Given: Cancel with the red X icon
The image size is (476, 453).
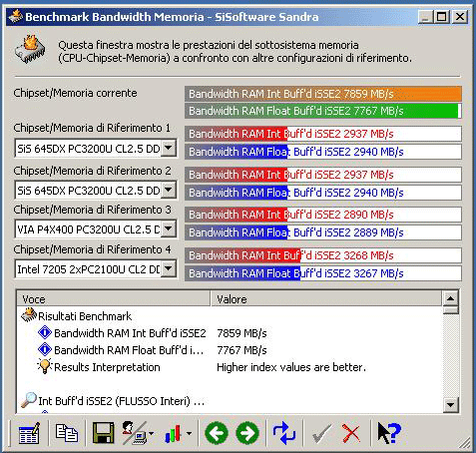Looking at the screenshot, I should [350, 433].
